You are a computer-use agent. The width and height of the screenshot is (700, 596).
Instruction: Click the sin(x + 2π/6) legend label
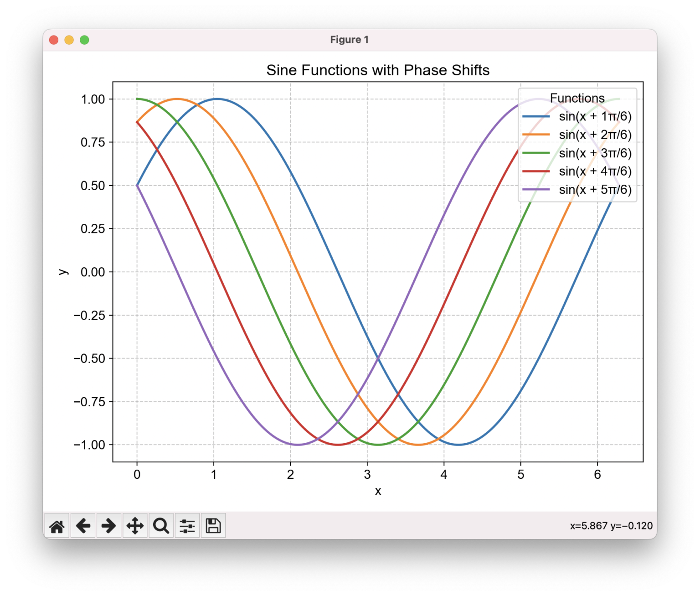tap(595, 135)
